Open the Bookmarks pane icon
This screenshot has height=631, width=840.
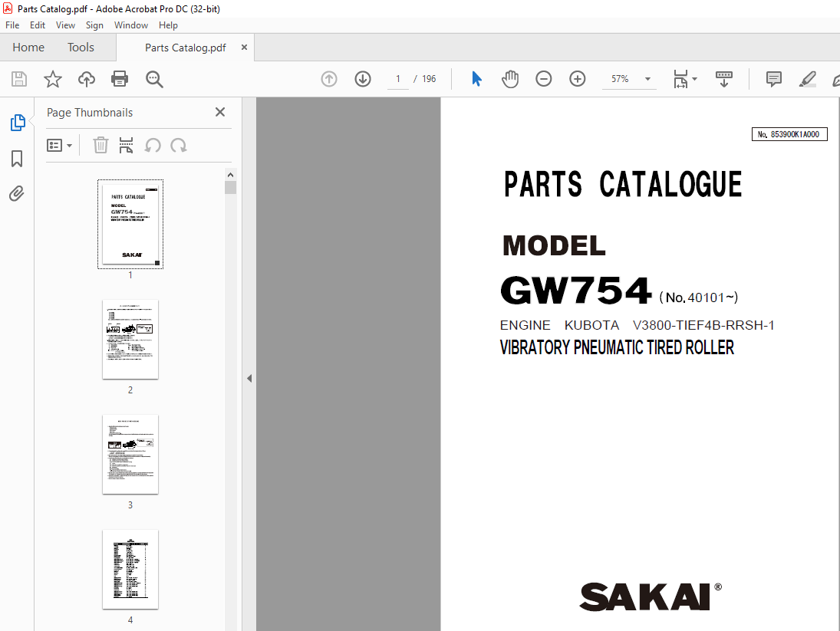[x=17, y=159]
